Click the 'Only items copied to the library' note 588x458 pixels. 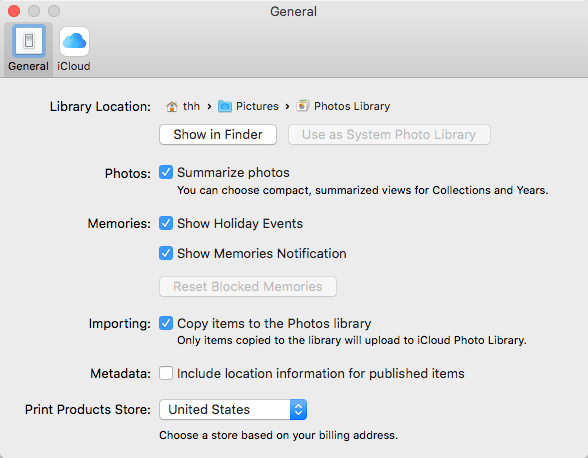coord(352,340)
